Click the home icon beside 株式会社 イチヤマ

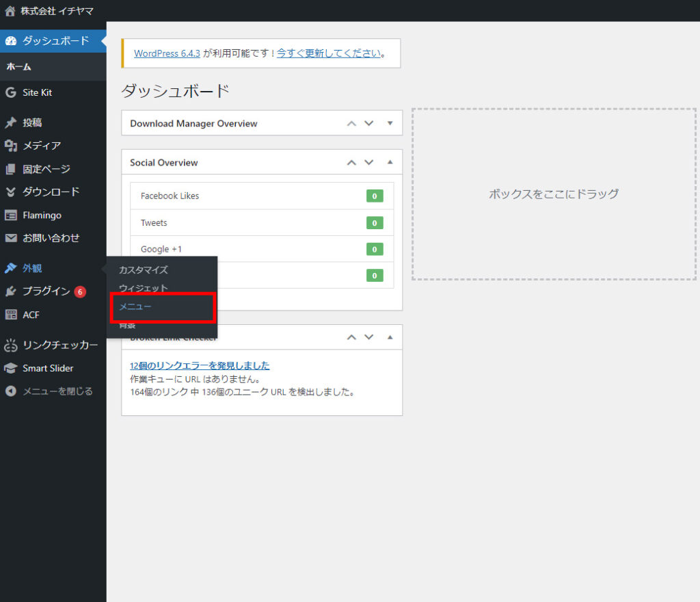(x=10, y=11)
